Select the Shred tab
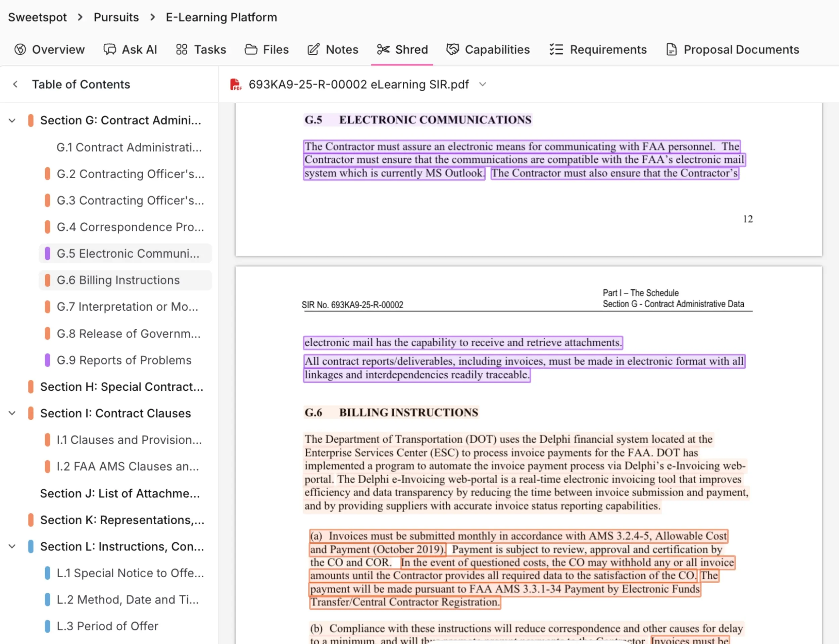The height and width of the screenshot is (644, 839). point(402,49)
